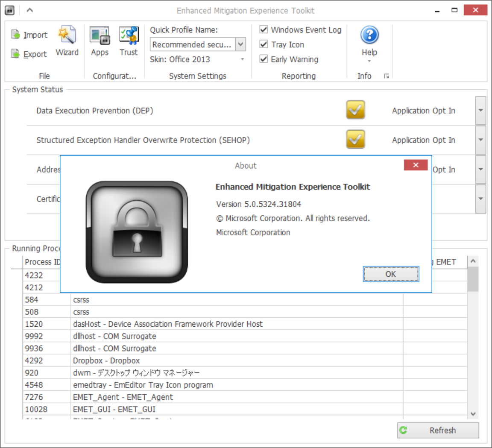Screen dimensions: 492x448
Task: Collapse the ribbon with the chevron arrow
Action: (x=29, y=10)
